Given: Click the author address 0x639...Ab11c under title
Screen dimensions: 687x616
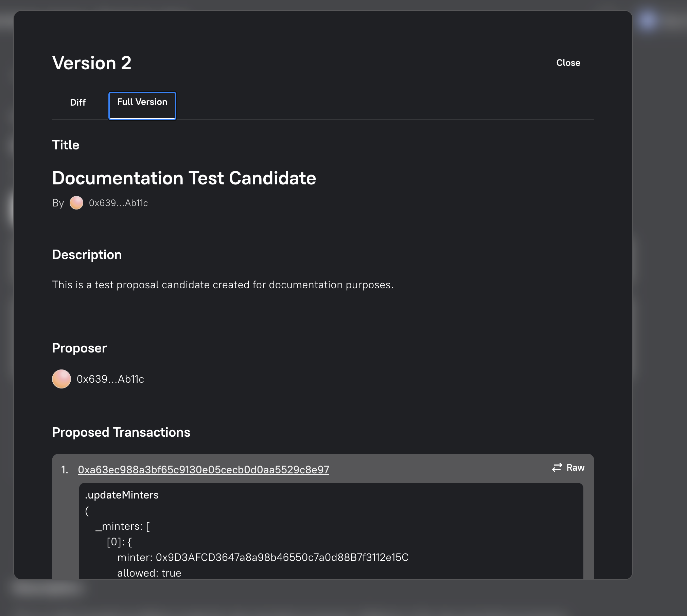Looking at the screenshot, I should pyautogui.click(x=118, y=203).
